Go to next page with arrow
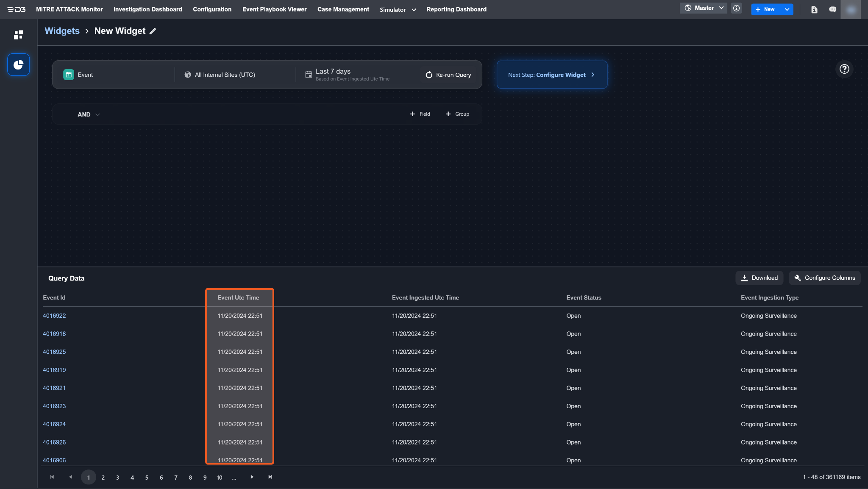The height and width of the screenshot is (489, 868). pyautogui.click(x=252, y=477)
